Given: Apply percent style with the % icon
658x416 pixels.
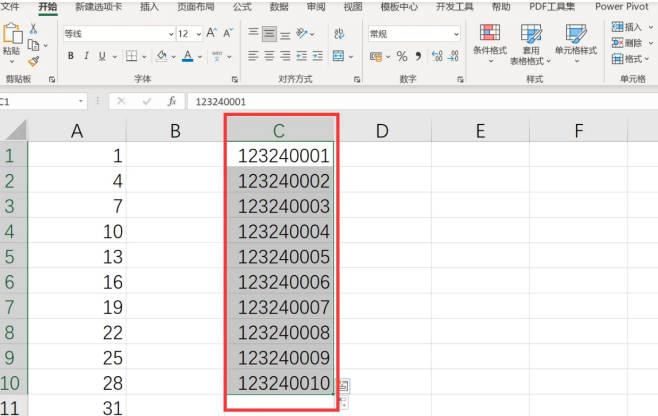Looking at the screenshot, I should [x=402, y=56].
